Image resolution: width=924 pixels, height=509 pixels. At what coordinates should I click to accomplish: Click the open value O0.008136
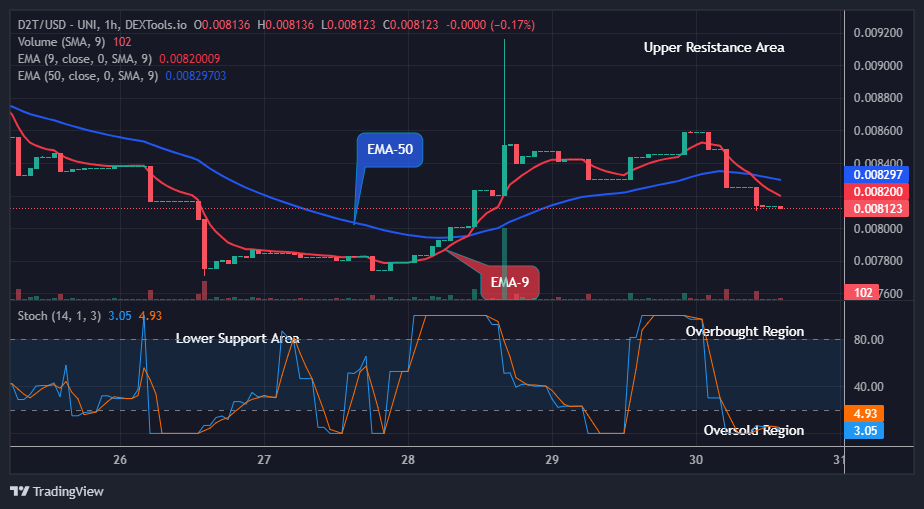coord(222,25)
